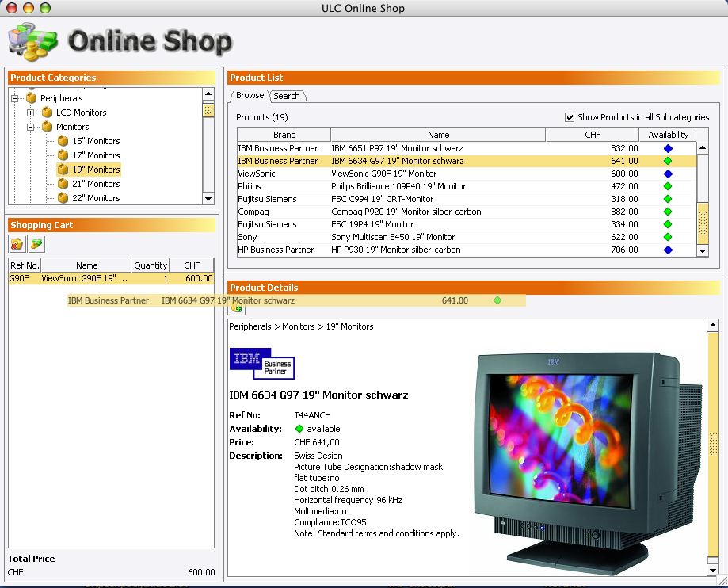Select G90F item in Shopping Cart
Image resolution: width=728 pixels, height=588 pixels.
(x=111, y=278)
